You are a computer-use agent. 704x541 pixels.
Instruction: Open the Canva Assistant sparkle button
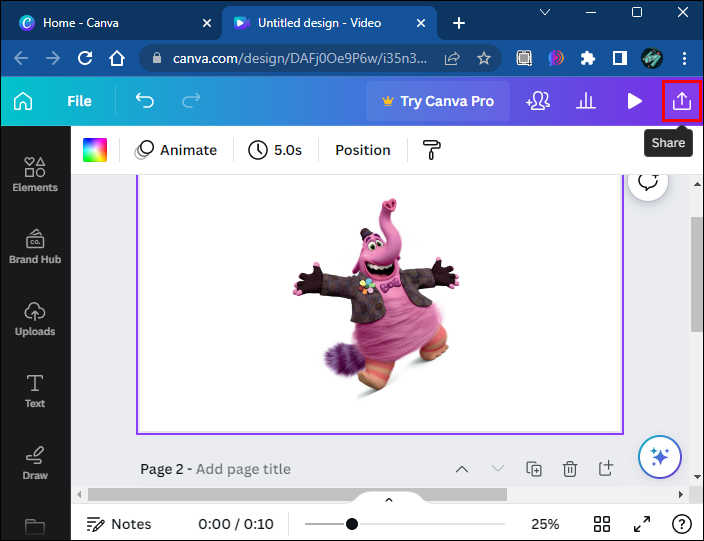pos(660,457)
